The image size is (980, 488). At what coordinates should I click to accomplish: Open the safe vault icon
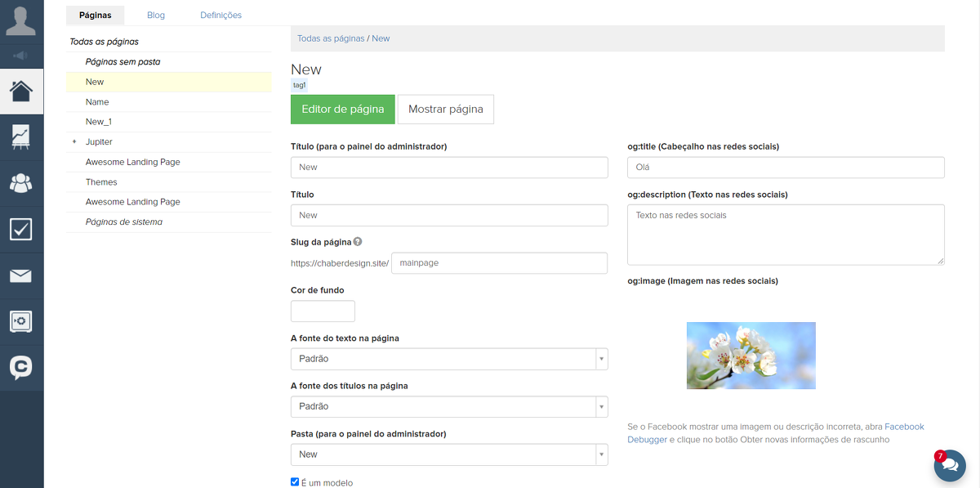(x=21, y=321)
